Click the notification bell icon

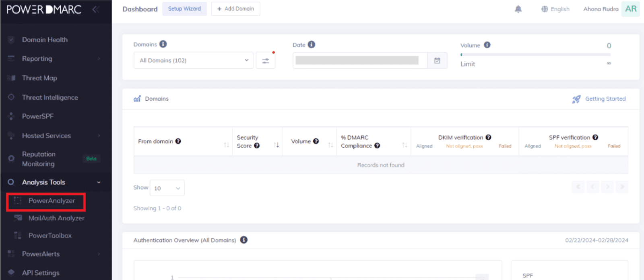pos(518,9)
